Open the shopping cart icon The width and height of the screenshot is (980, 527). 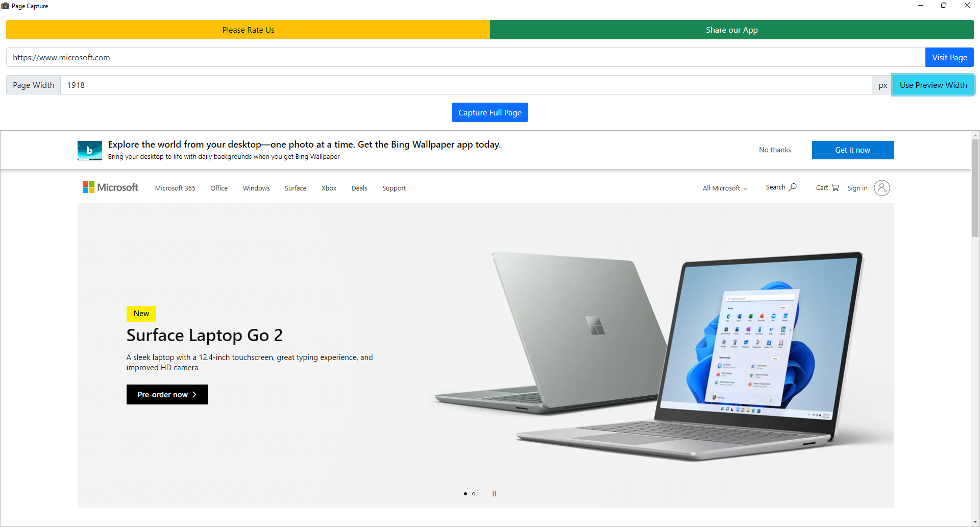pyautogui.click(x=835, y=187)
